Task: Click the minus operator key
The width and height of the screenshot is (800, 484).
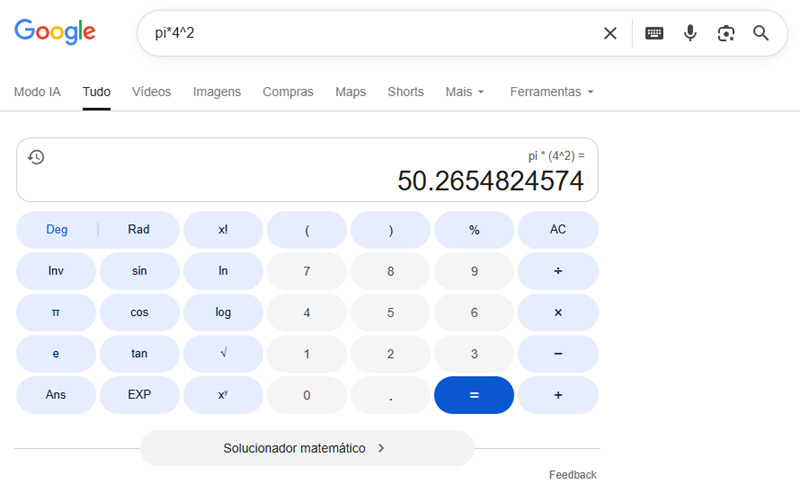Action: point(558,353)
